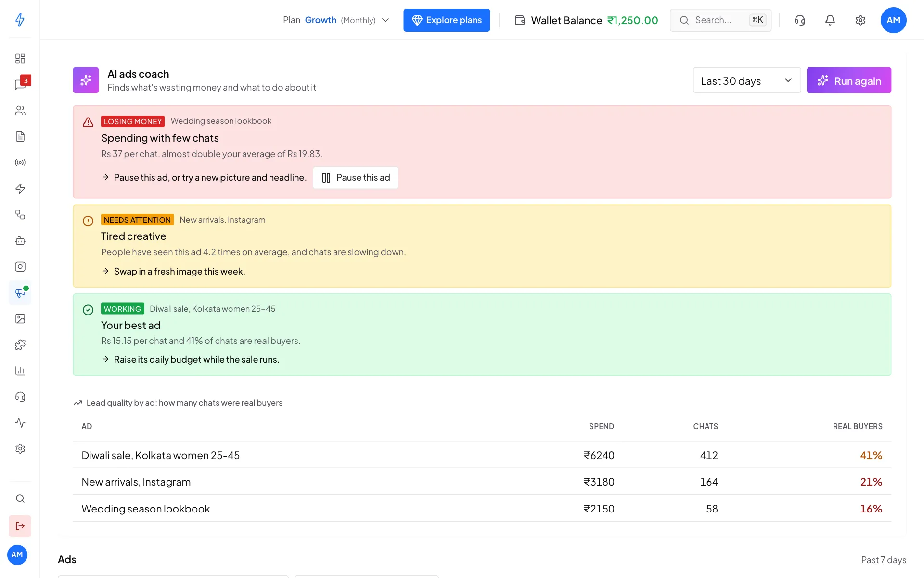Click the New arrivals, Instagram table row
The image size is (924, 578).
pyautogui.click(x=482, y=482)
